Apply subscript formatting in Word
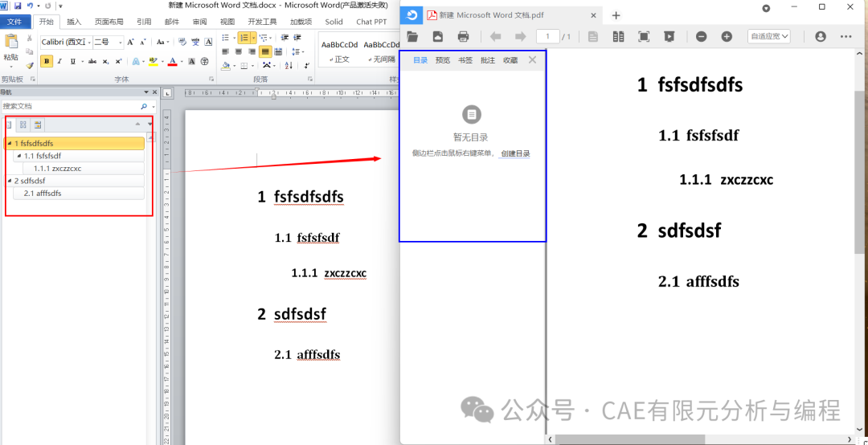 106,61
